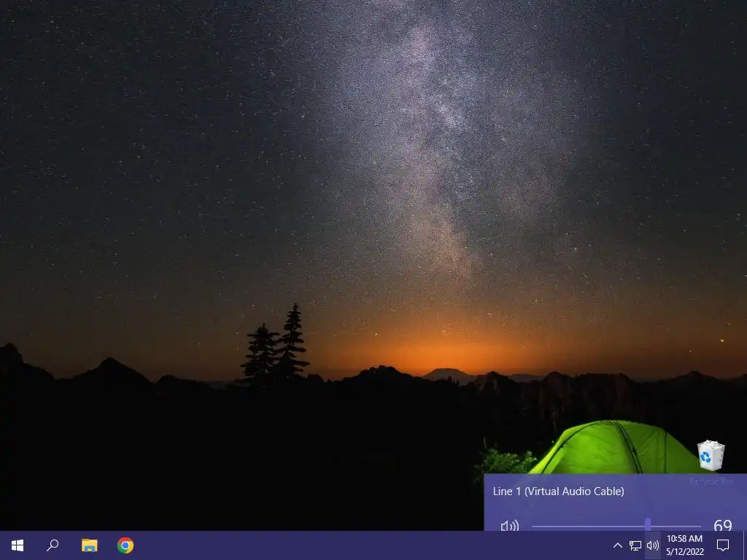Click the volume slider thumb
747x560 pixels.
coord(648,525)
